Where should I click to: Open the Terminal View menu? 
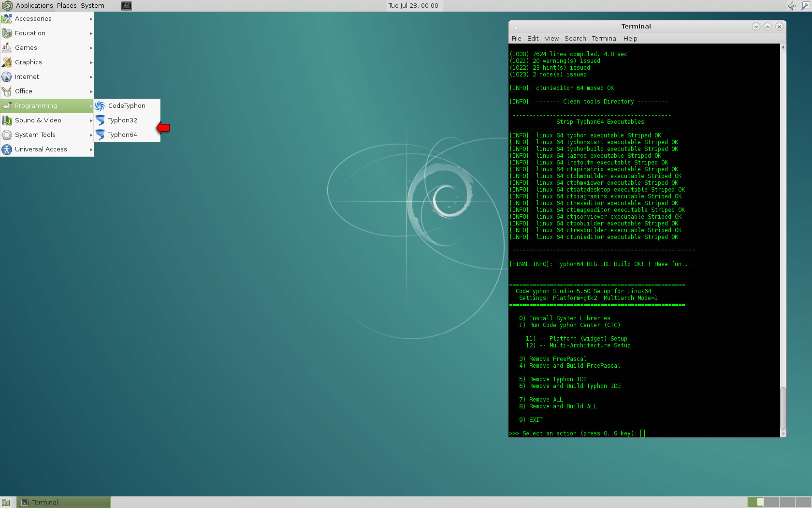[x=551, y=39]
